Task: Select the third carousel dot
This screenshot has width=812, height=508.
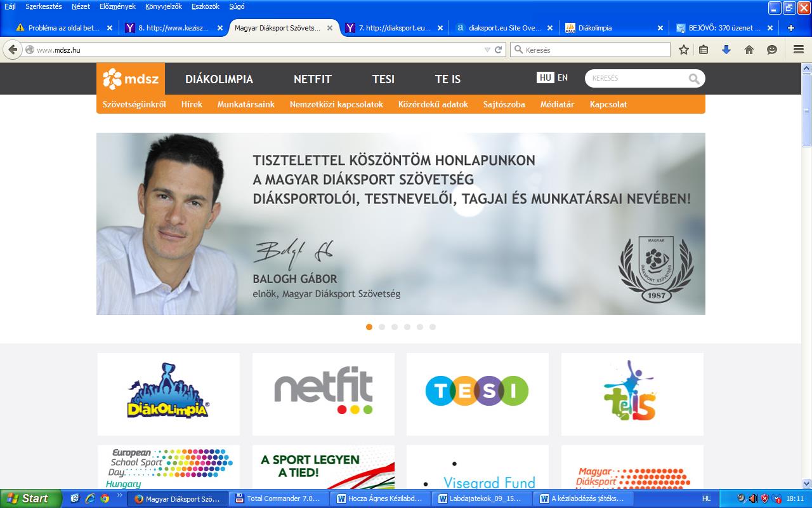Action: [x=395, y=327]
